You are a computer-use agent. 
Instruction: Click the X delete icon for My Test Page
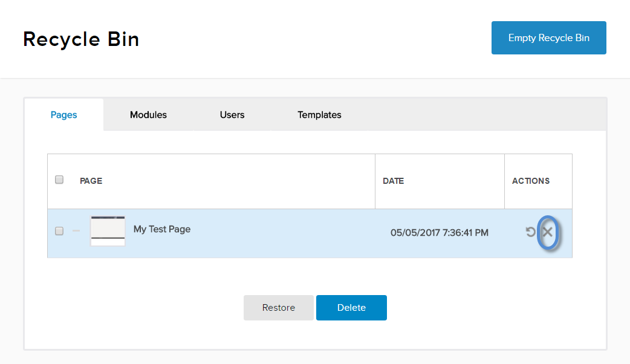(x=547, y=232)
